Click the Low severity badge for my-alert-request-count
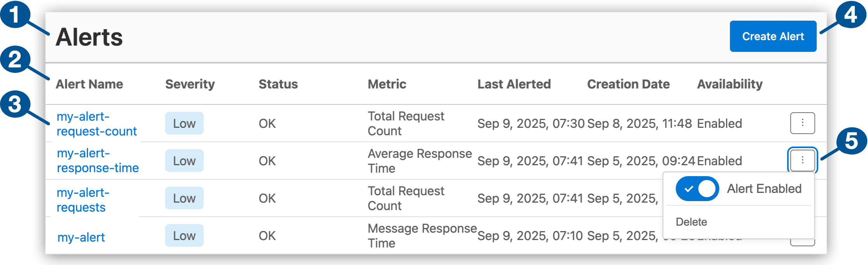Image resolution: width=868 pixels, height=265 pixels. coord(184,123)
